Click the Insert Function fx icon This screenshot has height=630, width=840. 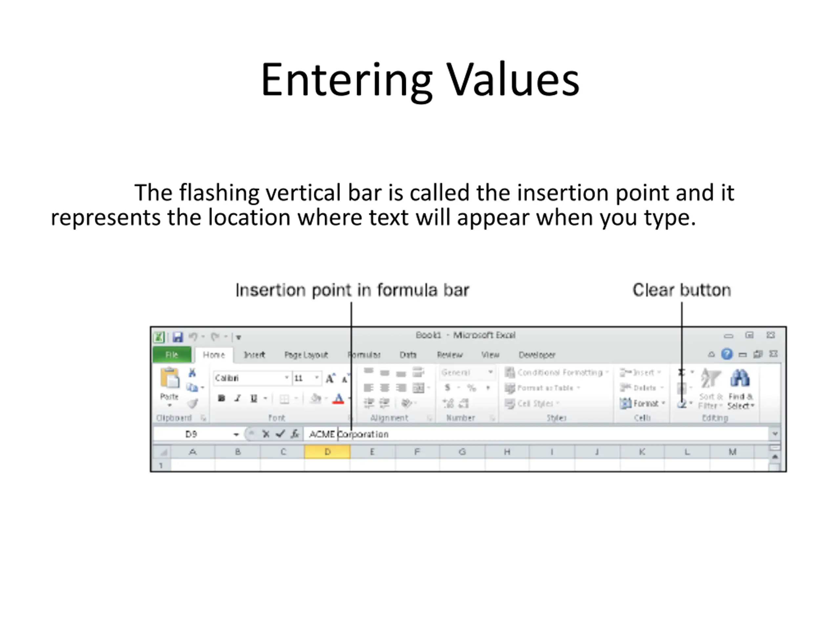(x=295, y=434)
